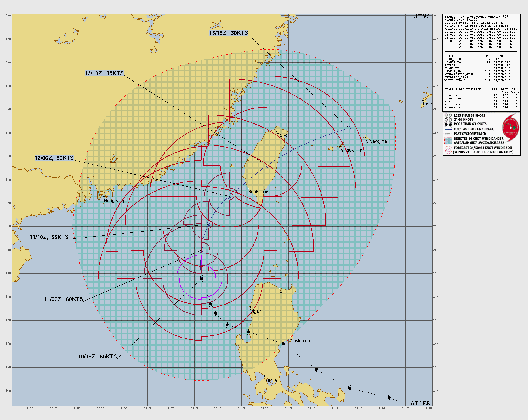Select the 34 knot wind danger area swatch
The width and height of the screenshot is (528, 420).
448,141
